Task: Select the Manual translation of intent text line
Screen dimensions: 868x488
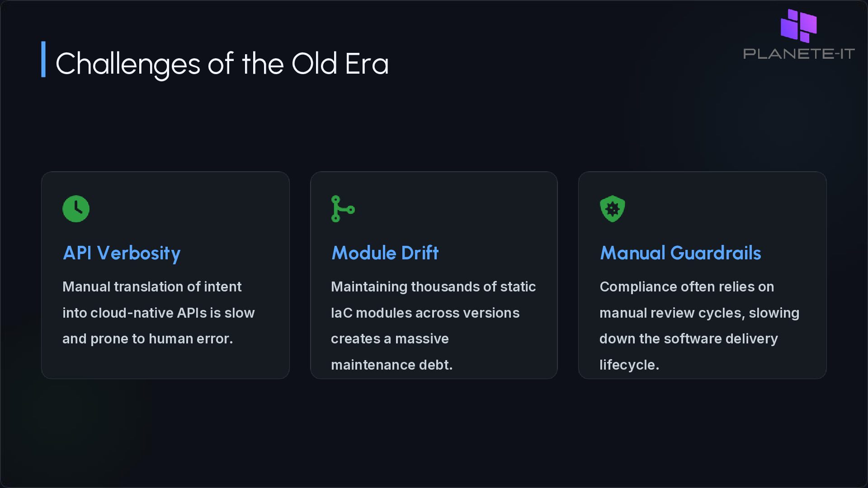Action: click(152, 287)
